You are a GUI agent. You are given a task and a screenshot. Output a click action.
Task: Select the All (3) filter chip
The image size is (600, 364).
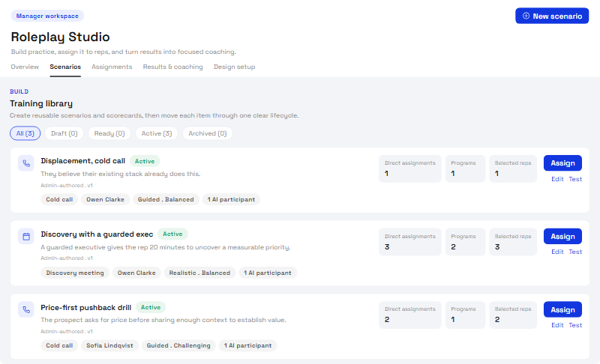pos(25,133)
